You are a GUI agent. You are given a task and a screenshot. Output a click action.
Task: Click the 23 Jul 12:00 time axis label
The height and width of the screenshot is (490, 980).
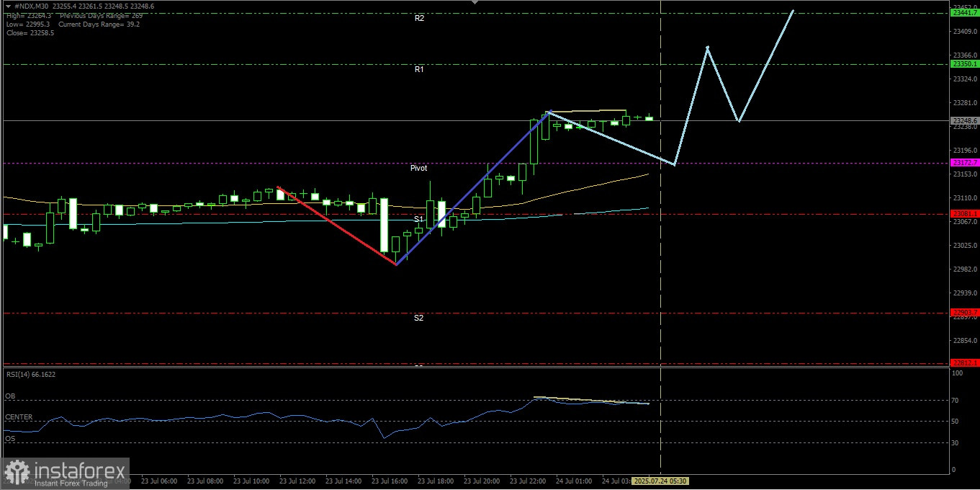pos(297,481)
